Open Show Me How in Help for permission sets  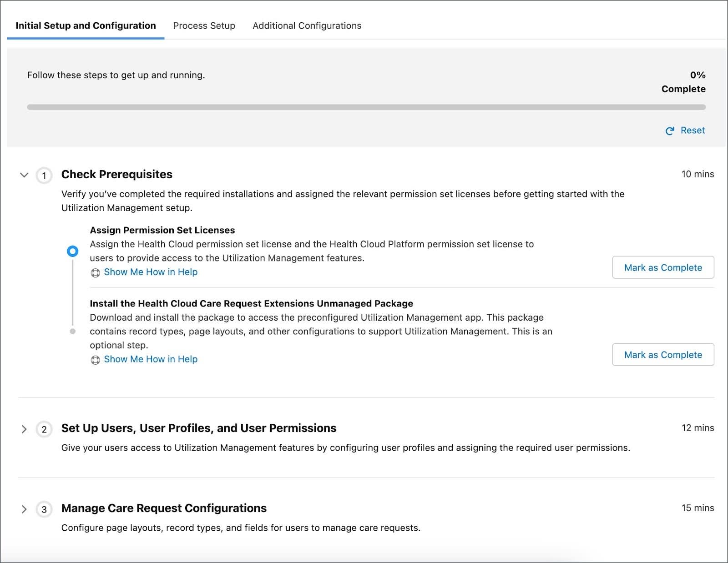pyautogui.click(x=151, y=272)
